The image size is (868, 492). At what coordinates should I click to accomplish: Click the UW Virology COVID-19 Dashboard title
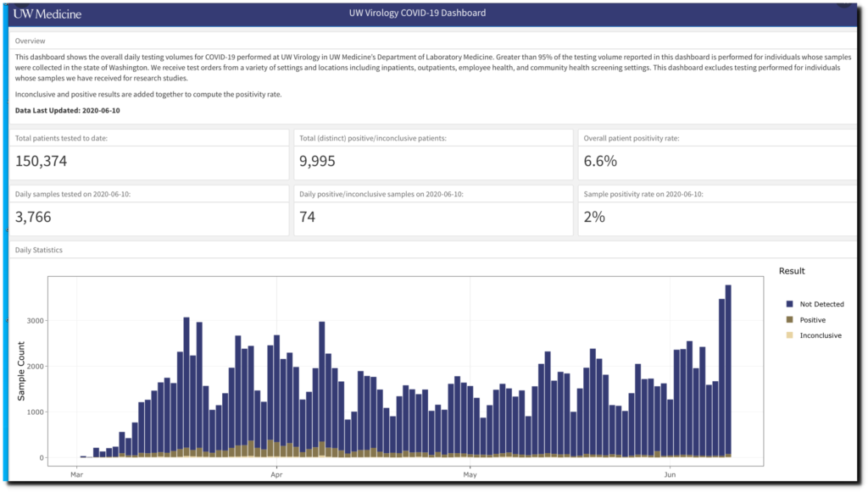417,13
